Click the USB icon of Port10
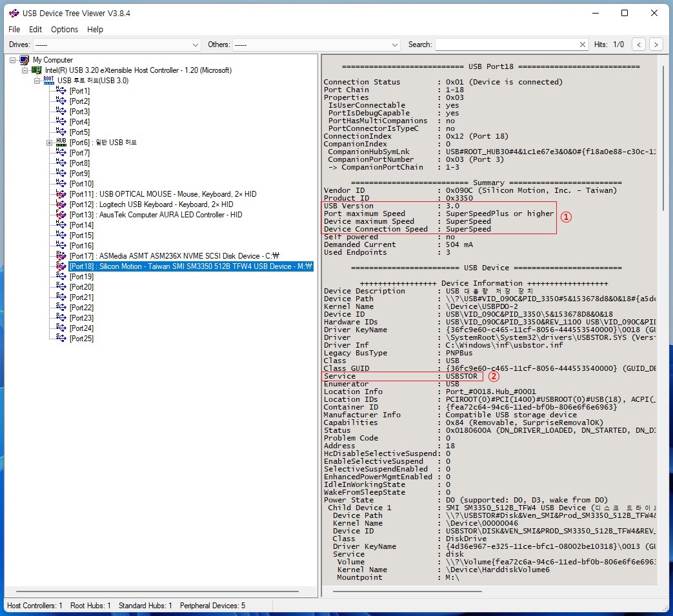This screenshot has height=616, width=673. [x=61, y=183]
